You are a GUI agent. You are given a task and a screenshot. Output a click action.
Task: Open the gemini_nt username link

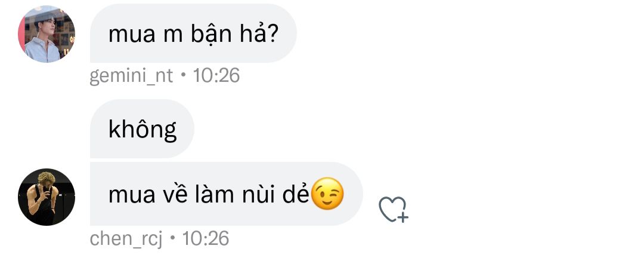(131, 76)
